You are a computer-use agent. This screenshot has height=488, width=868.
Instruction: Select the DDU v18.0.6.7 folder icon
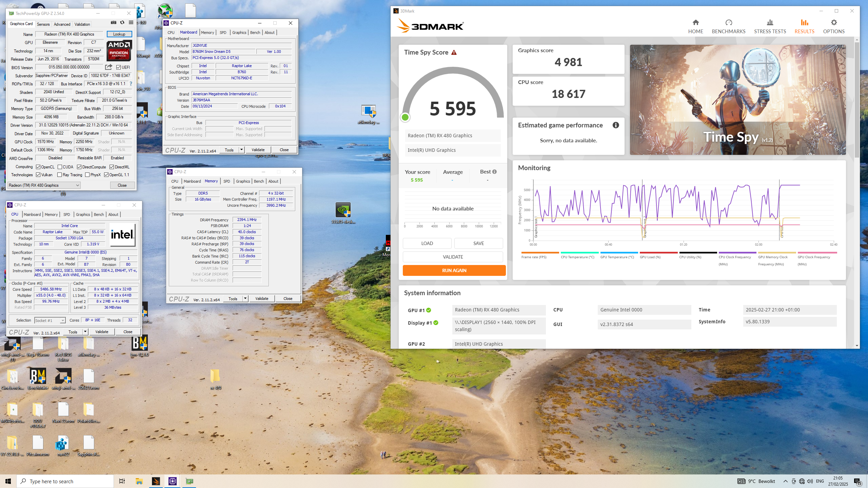(38, 415)
